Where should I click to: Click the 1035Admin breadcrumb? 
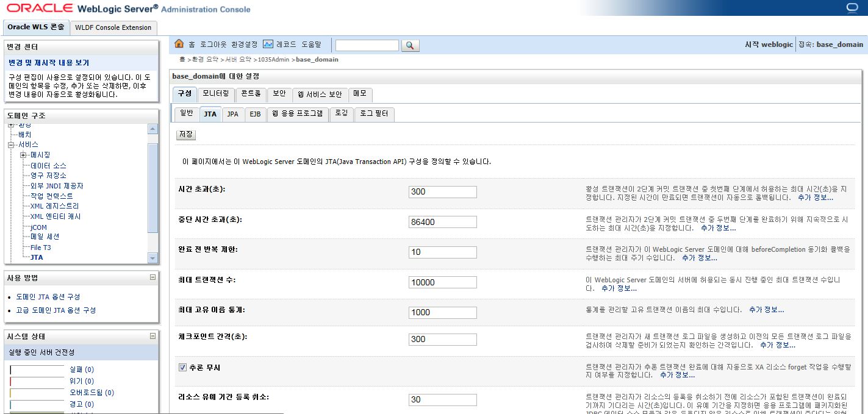[x=272, y=60]
